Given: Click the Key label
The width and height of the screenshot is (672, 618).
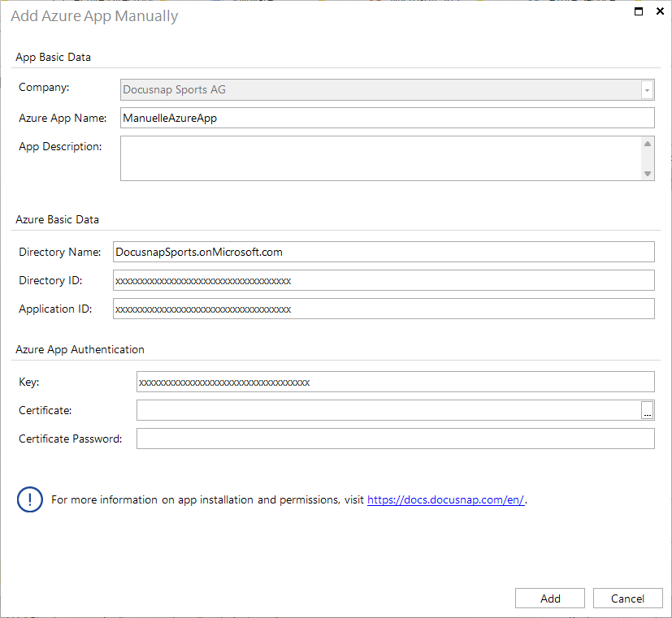Looking at the screenshot, I should pyautogui.click(x=28, y=382).
